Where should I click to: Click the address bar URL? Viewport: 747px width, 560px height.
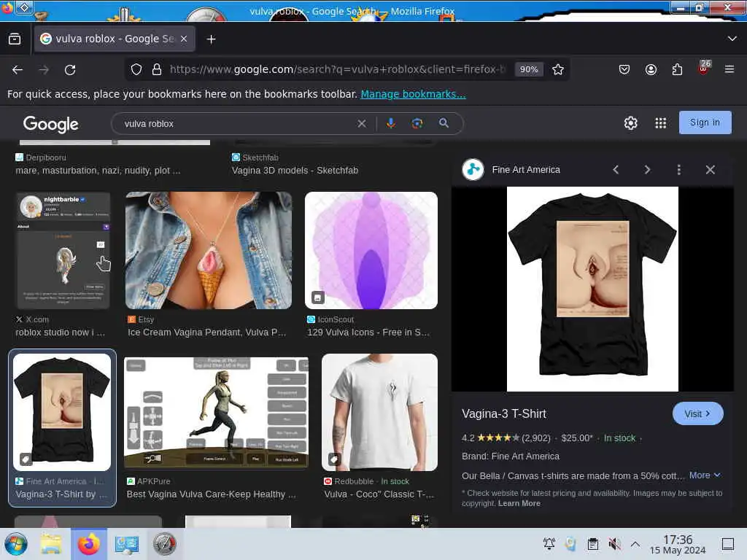coord(337,69)
